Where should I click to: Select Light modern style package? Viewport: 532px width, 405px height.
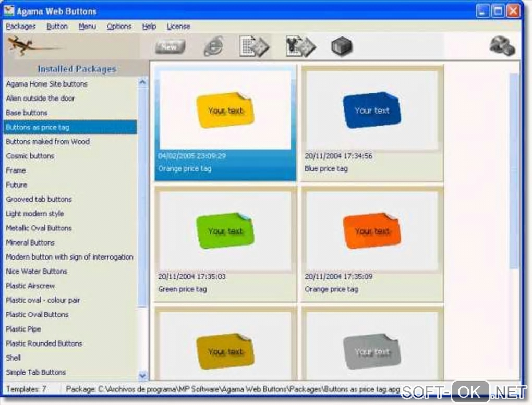coord(70,214)
